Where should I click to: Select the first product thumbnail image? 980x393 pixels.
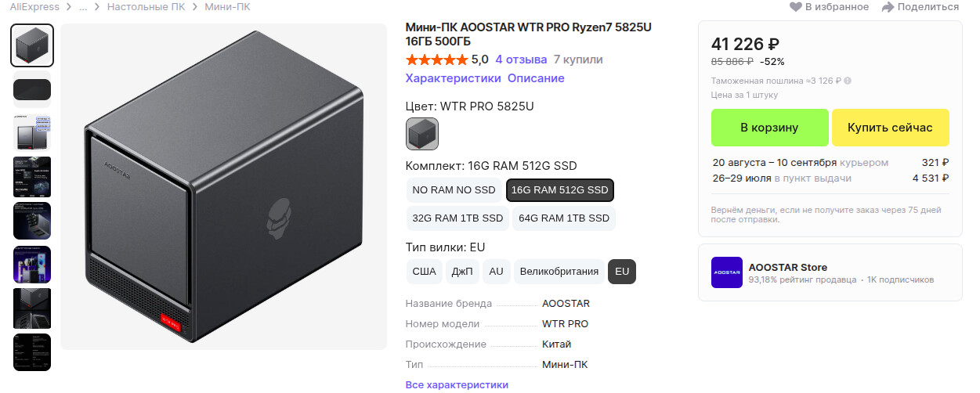32,45
